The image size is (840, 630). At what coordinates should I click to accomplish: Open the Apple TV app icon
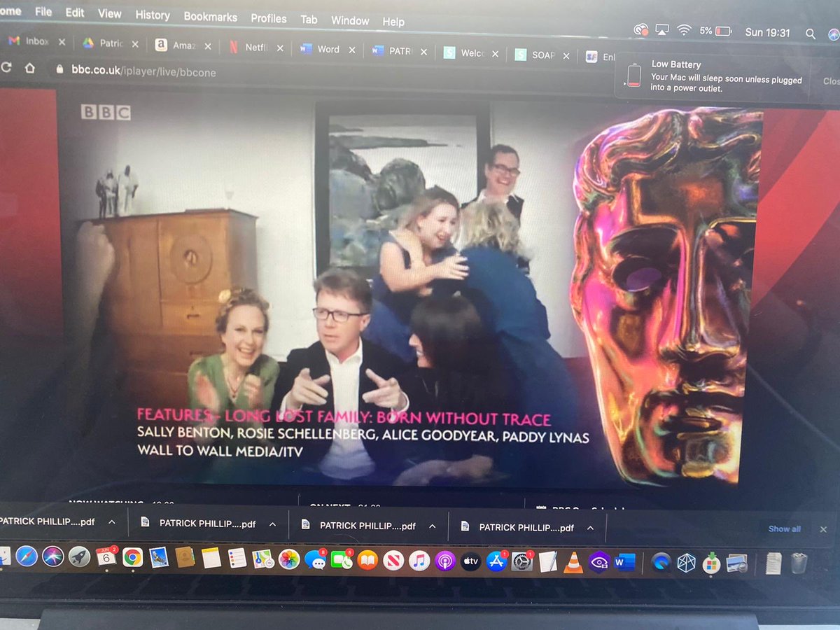point(471,561)
